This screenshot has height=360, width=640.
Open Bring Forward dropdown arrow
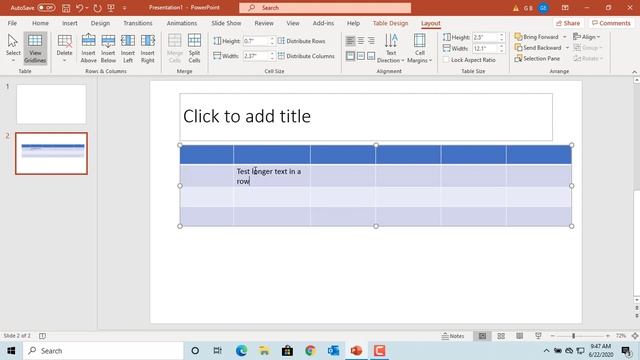coord(564,37)
